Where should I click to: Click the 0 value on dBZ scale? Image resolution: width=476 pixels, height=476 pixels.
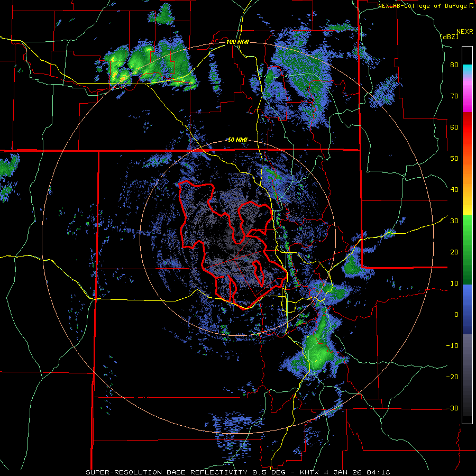point(456,315)
